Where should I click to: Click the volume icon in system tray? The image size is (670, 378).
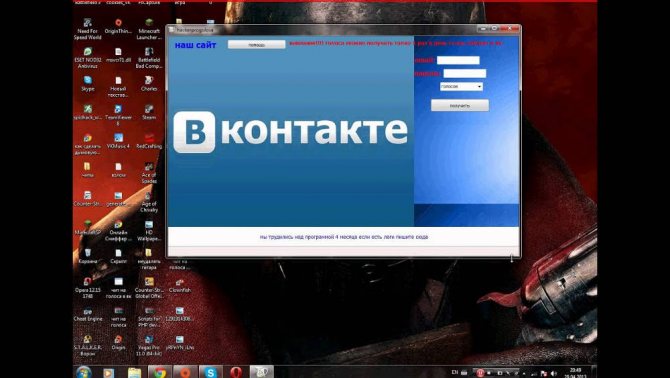pyautogui.click(x=554, y=373)
